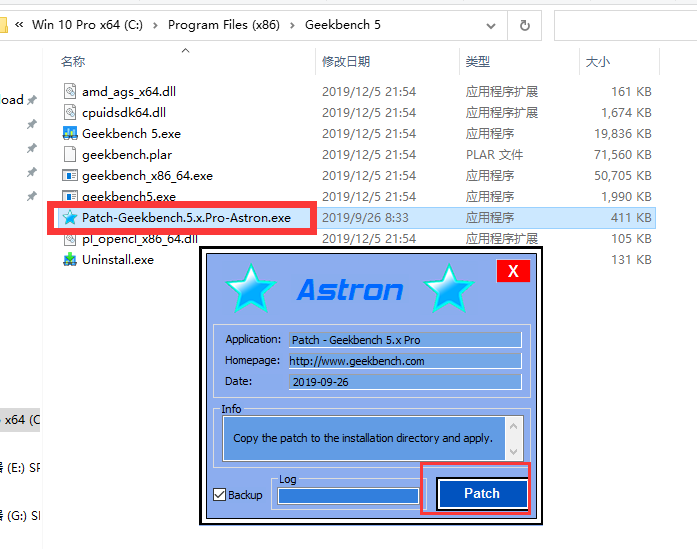Click the Info box scrollbar down arrow
697x549 pixels.
tap(513, 452)
